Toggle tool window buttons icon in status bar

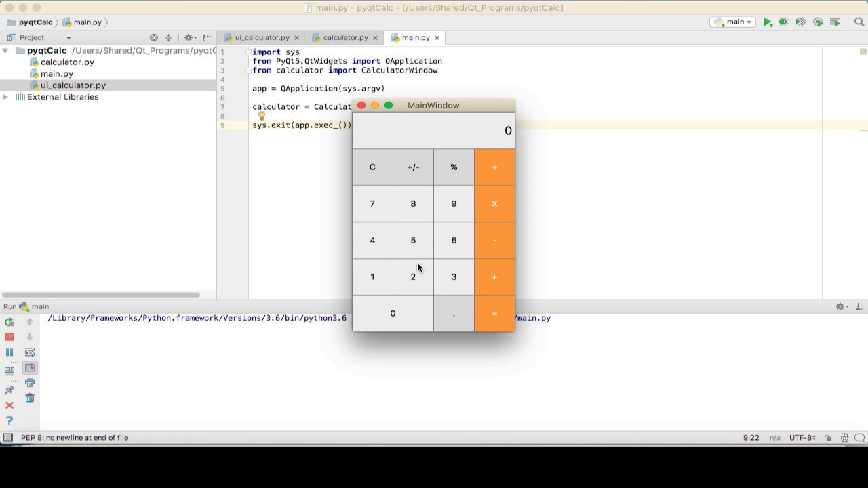[7, 438]
